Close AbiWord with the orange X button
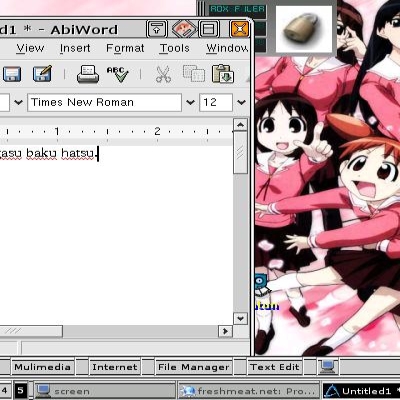The height and width of the screenshot is (400, 400). pos(239,29)
